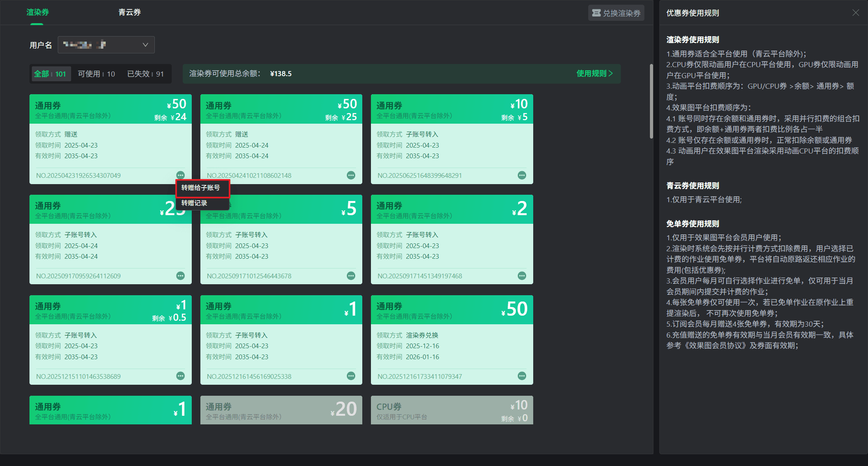The height and width of the screenshot is (466, 868).
Task: Filter coupons by 全部 101
Action: coord(50,74)
